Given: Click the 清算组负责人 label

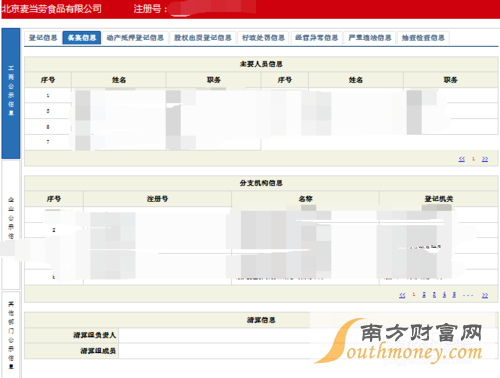Looking at the screenshot, I should (95, 335).
